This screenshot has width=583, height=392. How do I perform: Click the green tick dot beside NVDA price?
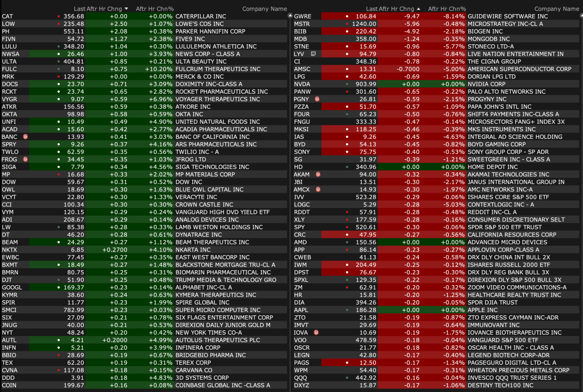pos(347,84)
